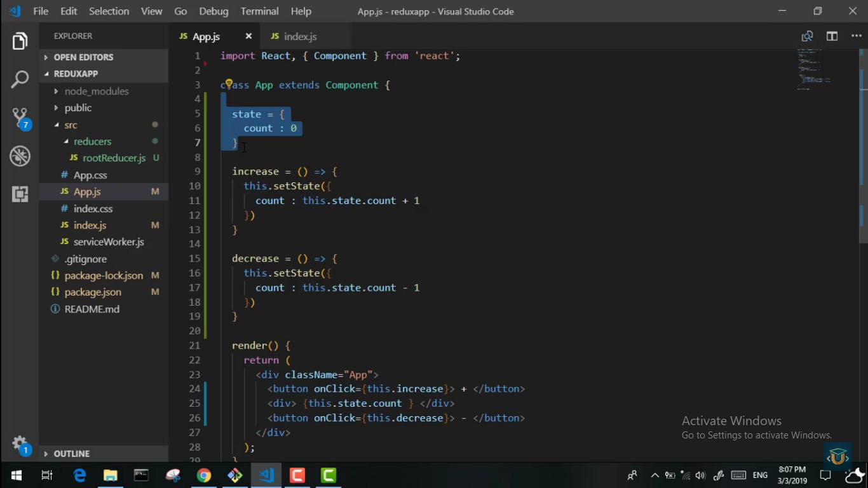The height and width of the screenshot is (488, 868).
Task: Open the orange Camtasia taskbar icon
Action: tap(297, 475)
